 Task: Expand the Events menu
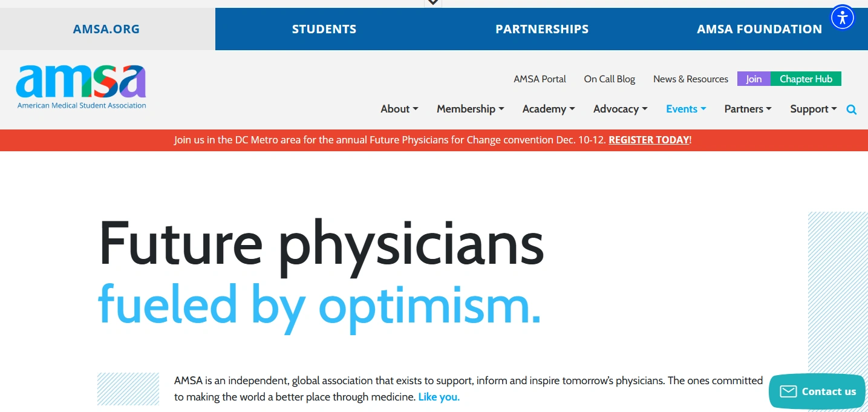[x=686, y=109]
